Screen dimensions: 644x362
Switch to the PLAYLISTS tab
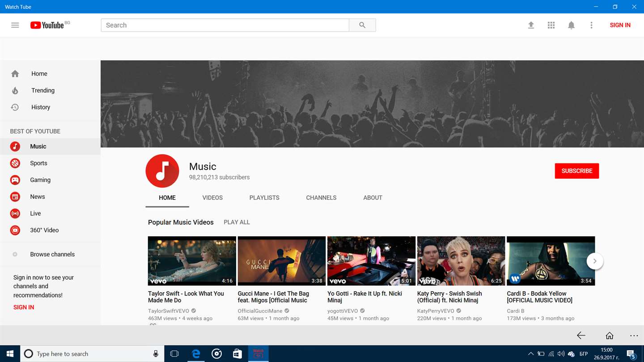[264, 198]
